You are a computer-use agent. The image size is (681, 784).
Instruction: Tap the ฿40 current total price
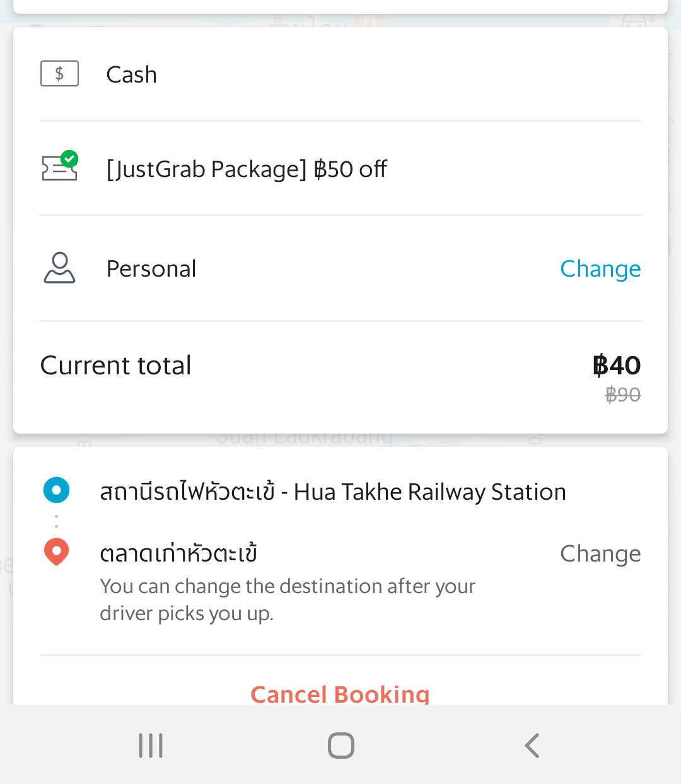tap(616, 366)
